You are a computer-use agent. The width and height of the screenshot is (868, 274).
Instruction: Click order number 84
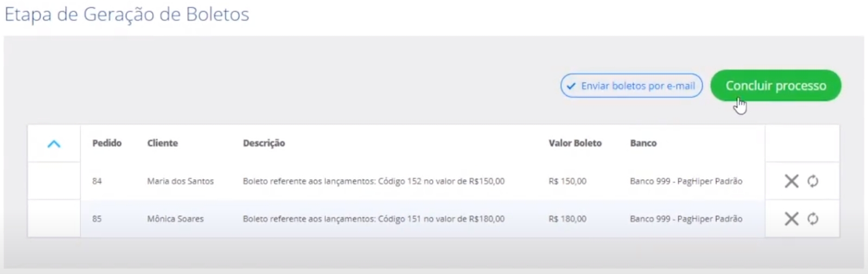coord(97,181)
